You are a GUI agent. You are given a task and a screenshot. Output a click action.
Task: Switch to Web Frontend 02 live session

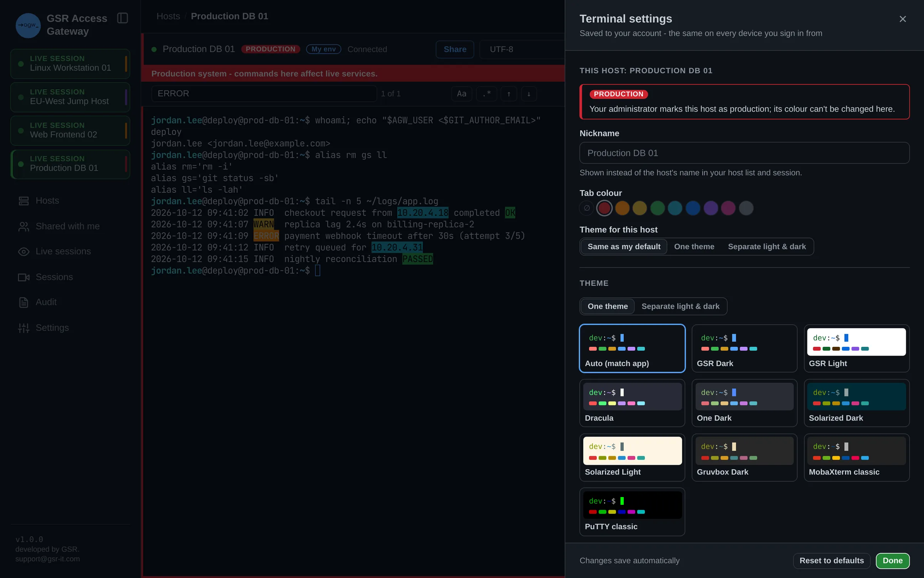tap(70, 131)
